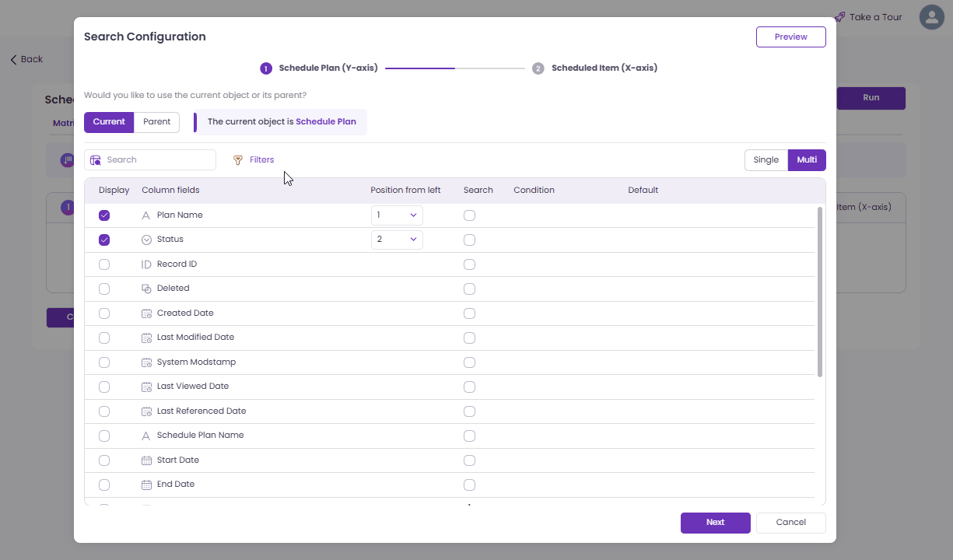
Task: Click the Plan Name text icon
Action: coord(146,215)
